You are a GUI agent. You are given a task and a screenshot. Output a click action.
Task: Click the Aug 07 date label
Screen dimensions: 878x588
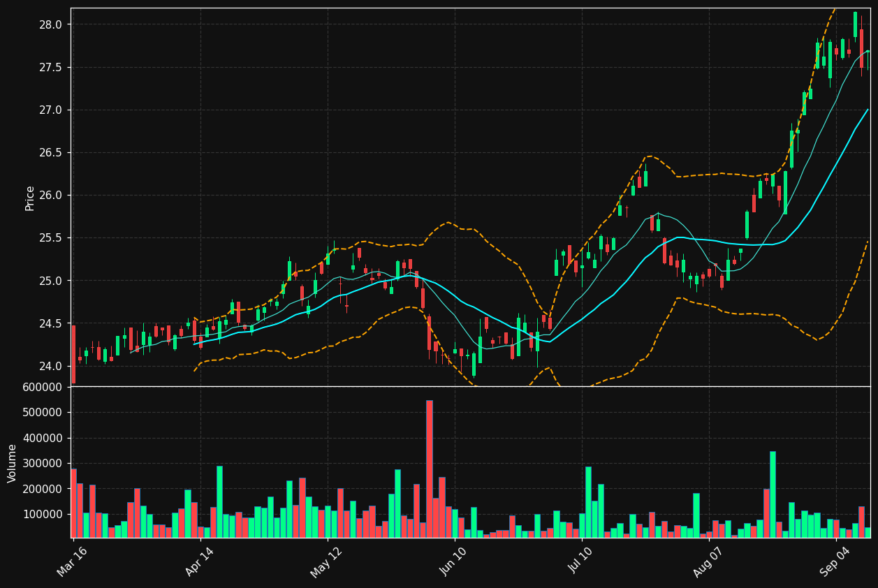[708, 561]
